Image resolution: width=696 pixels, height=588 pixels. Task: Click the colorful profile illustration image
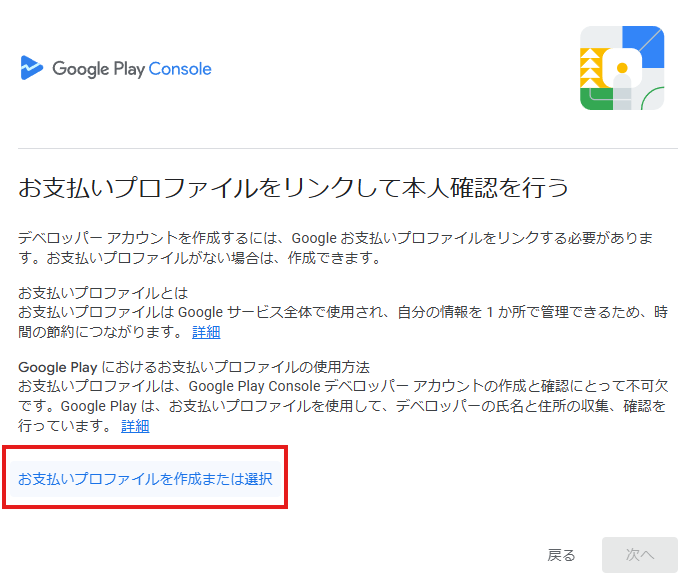[622, 68]
